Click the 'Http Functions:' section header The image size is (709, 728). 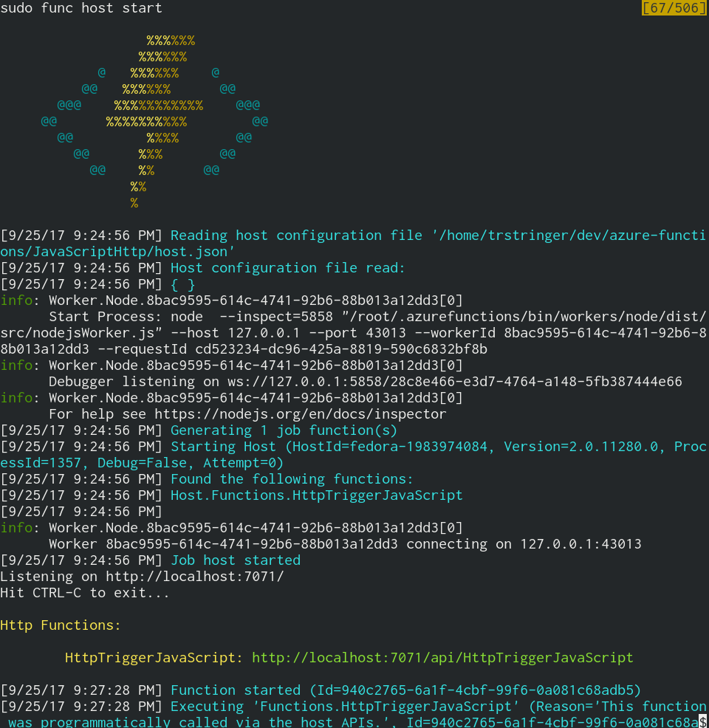coord(61,625)
